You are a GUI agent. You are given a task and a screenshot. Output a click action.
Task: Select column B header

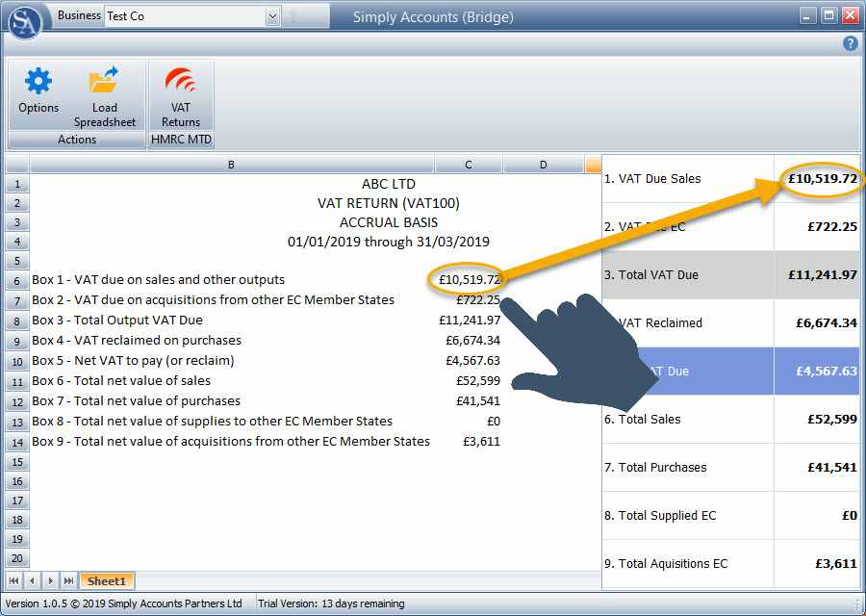click(231, 165)
